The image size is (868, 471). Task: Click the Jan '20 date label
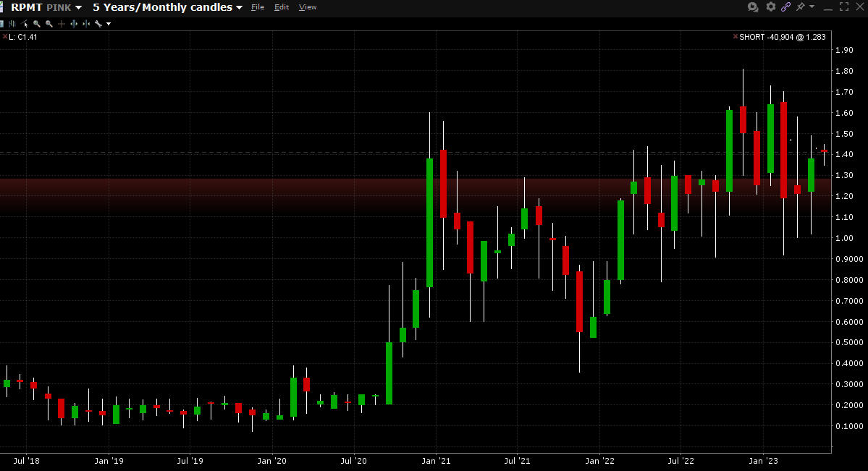point(271,460)
